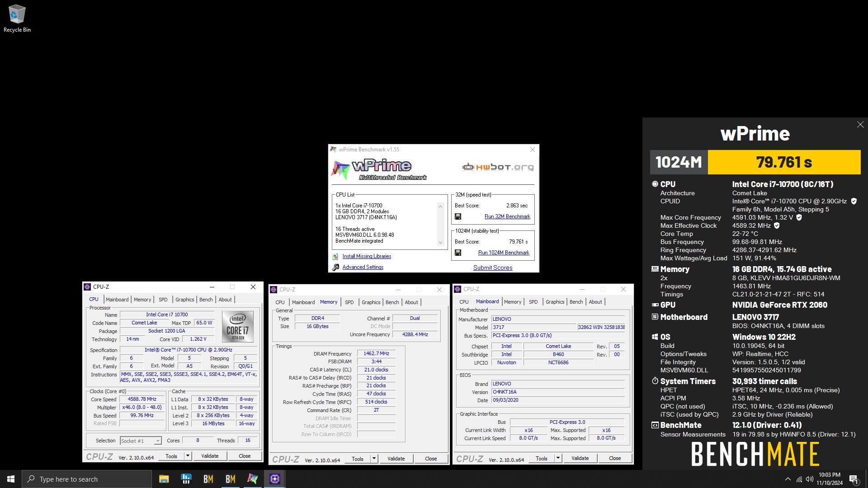
Task: Open Advanced Settings link
Action: click(x=363, y=267)
